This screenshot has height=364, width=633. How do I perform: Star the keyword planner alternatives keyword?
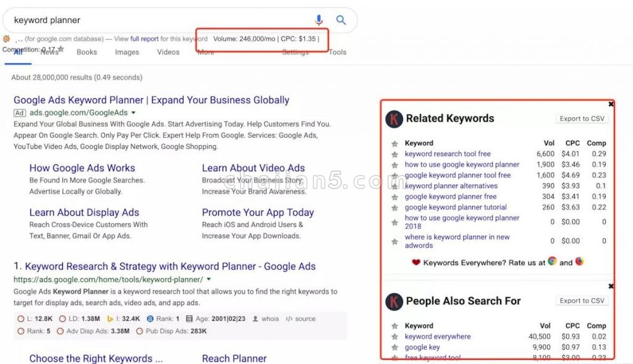pos(395,186)
